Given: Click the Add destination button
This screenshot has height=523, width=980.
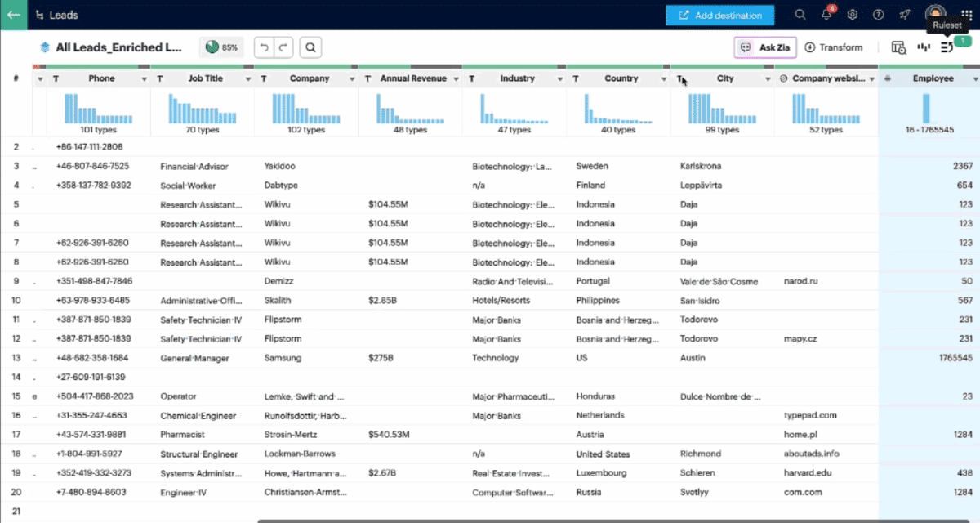Looking at the screenshot, I should pos(719,15).
